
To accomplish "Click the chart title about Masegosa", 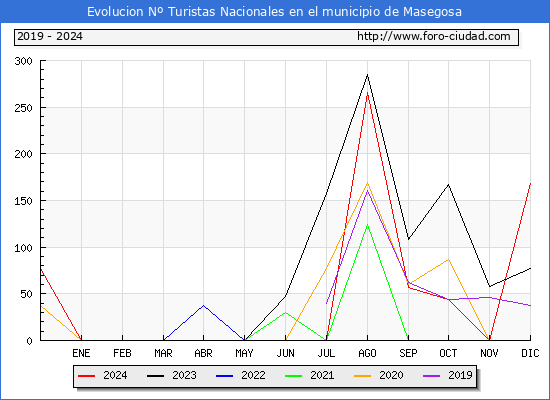I will pyautogui.click(x=274, y=12).
